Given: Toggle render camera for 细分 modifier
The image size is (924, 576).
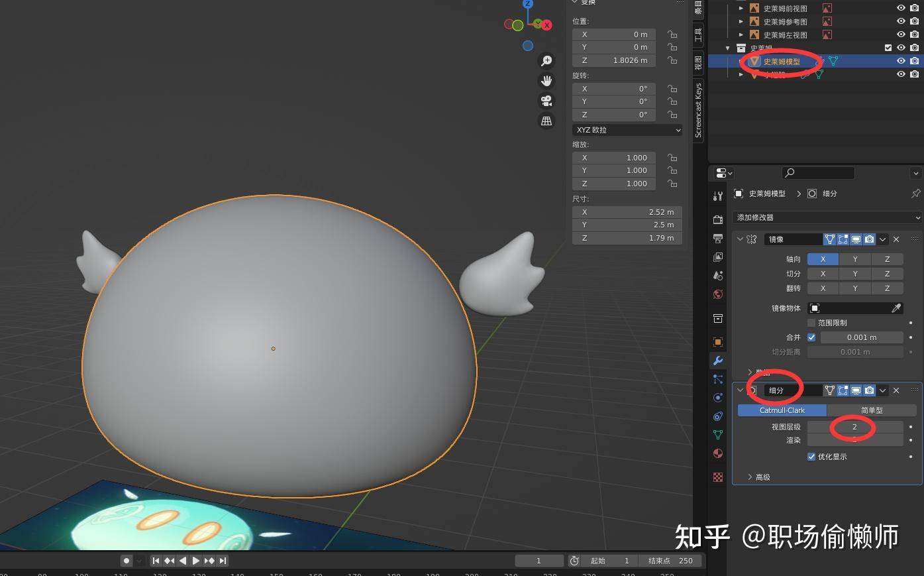Looking at the screenshot, I should [x=869, y=390].
